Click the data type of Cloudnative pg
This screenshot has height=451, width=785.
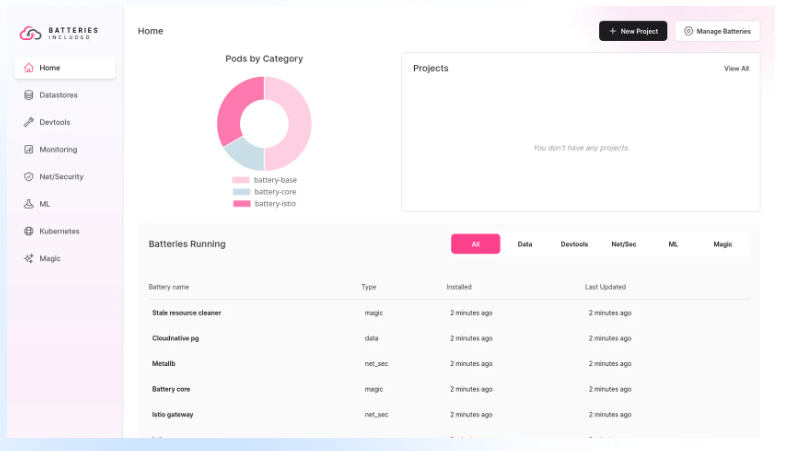pyautogui.click(x=371, y=338)
